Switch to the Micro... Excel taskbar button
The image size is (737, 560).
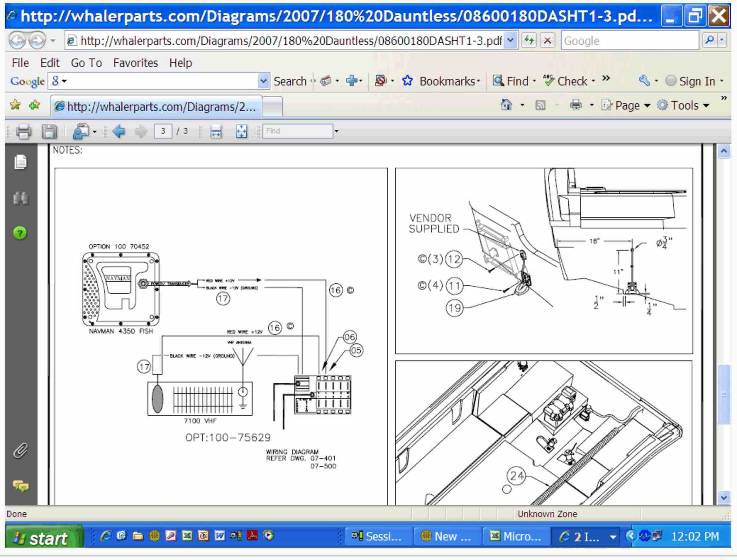pyautogui.click(x=516, y=536)
